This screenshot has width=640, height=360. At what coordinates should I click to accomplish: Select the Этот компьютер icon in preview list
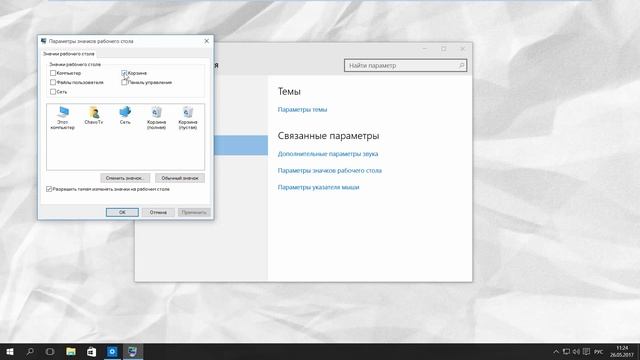tap(62, 118)
